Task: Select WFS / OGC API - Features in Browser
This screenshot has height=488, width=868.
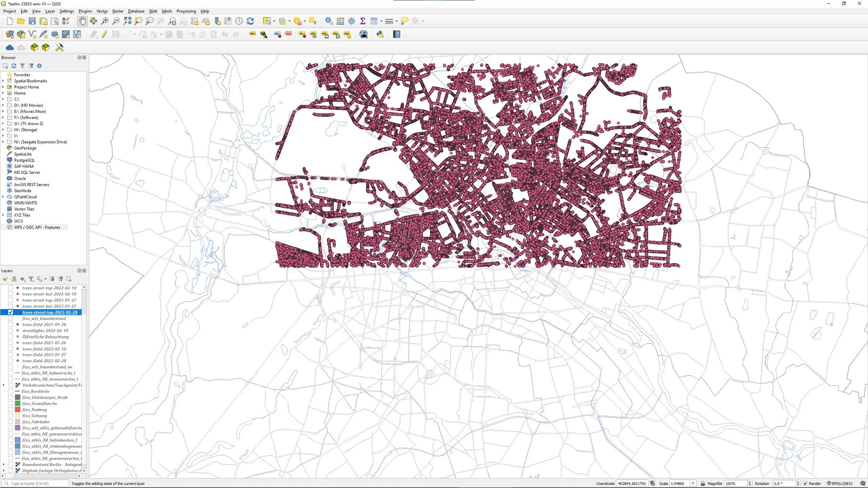Action: tap(37, 227)
